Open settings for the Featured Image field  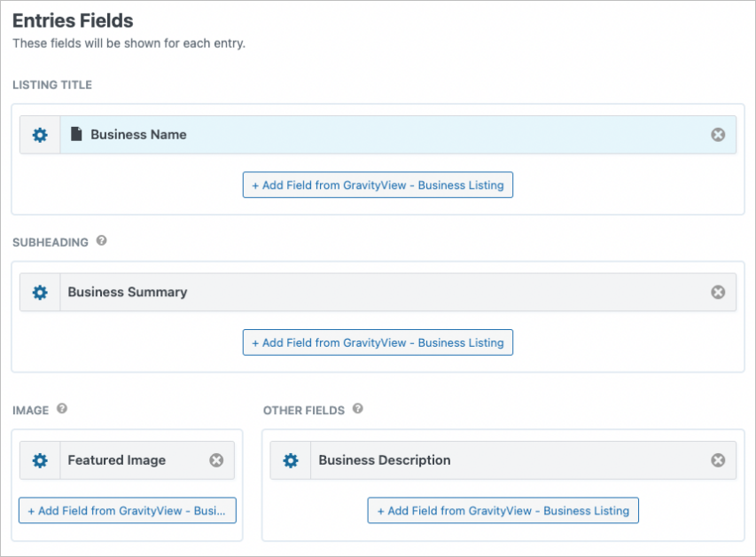point(39,460)
